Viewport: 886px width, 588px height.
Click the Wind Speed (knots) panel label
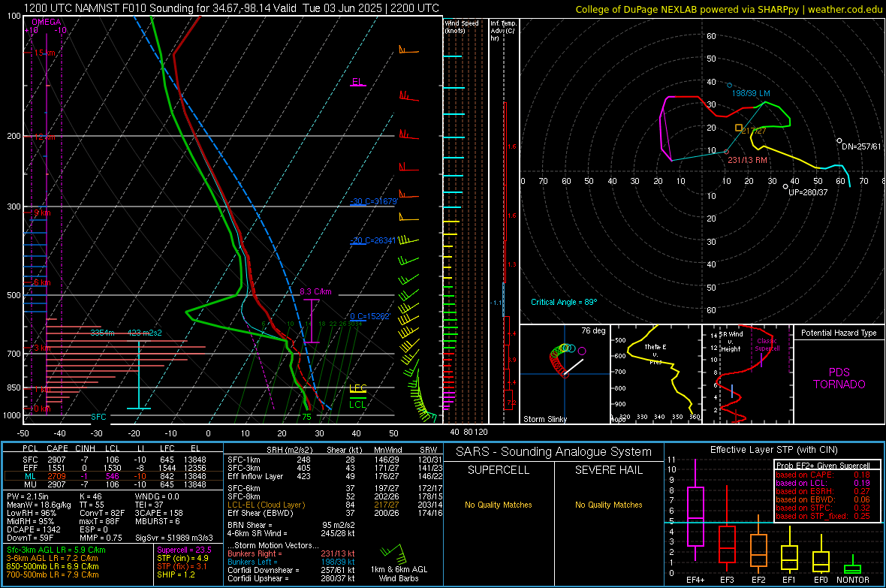(462, 26)
